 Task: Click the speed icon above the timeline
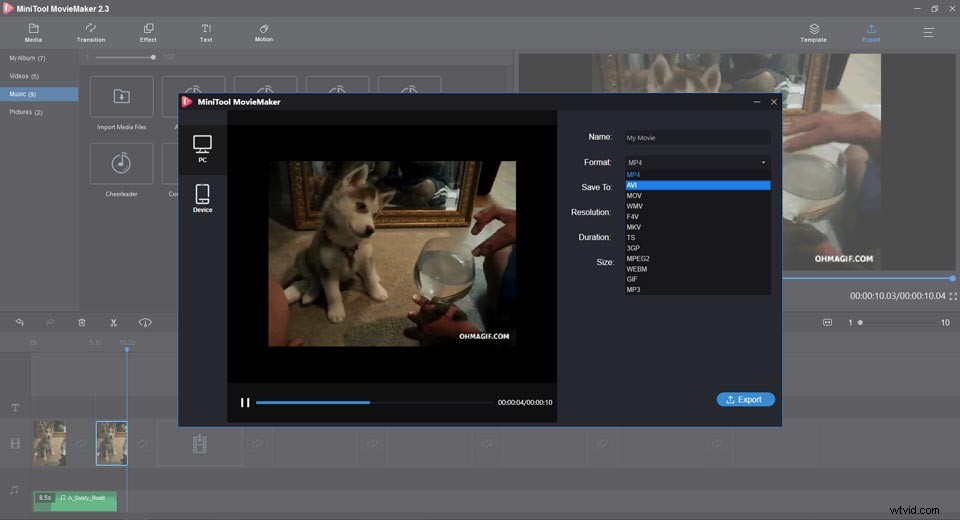pyautogui.click(x=145, y=322)
